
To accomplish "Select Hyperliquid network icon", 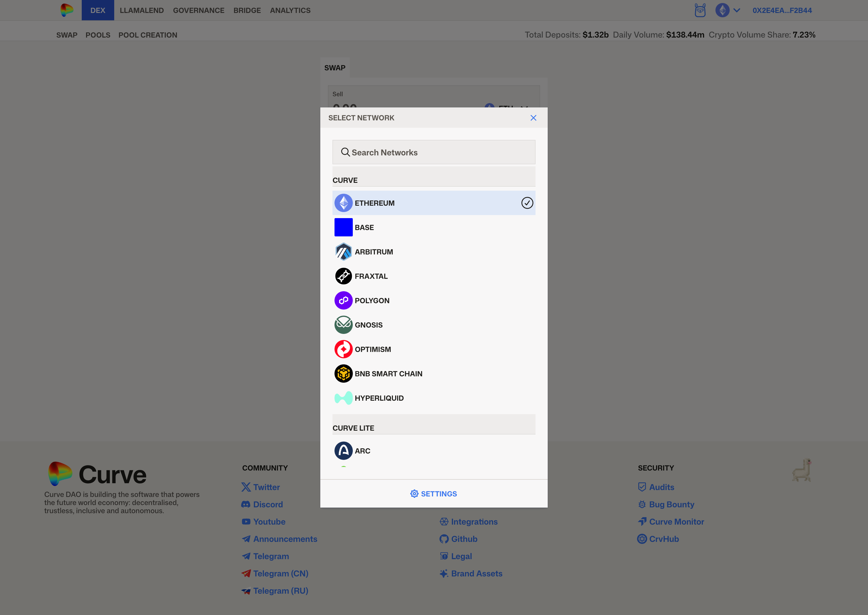I will (343, 398).
